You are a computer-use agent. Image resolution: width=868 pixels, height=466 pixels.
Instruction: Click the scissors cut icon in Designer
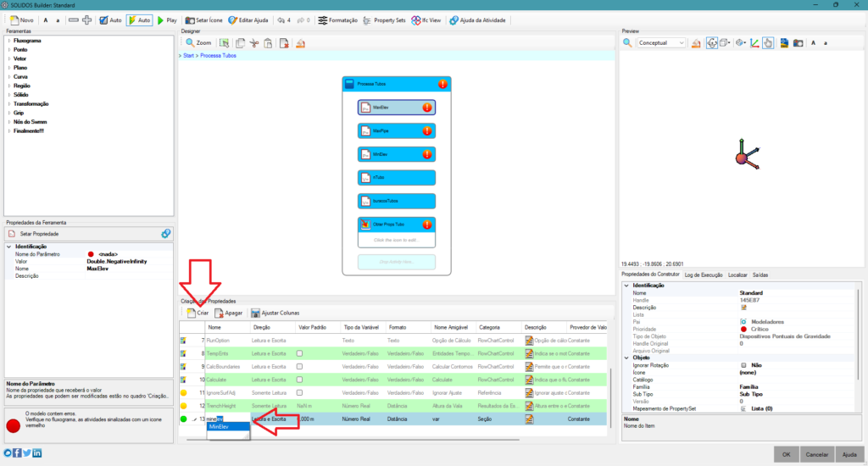point(254,42)
